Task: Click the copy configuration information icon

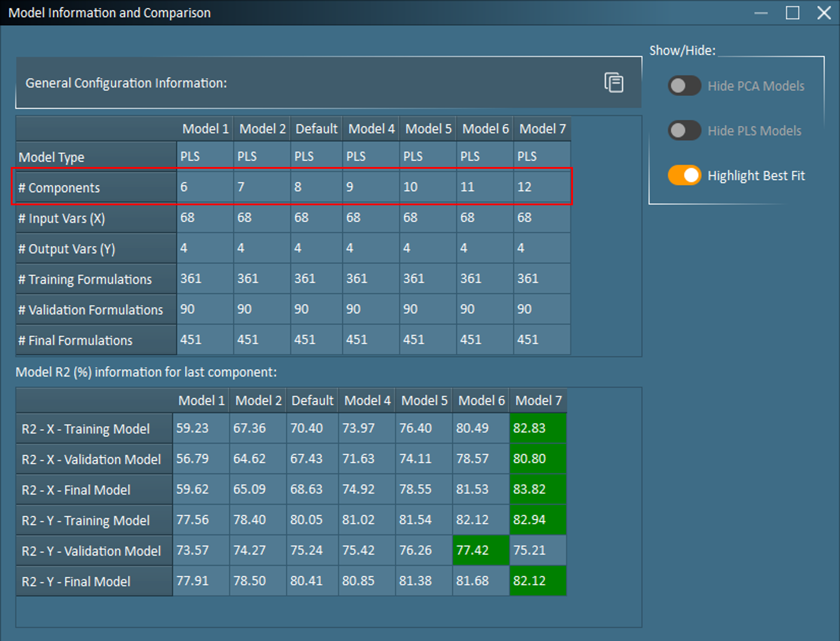Action: tap(614, 83)
